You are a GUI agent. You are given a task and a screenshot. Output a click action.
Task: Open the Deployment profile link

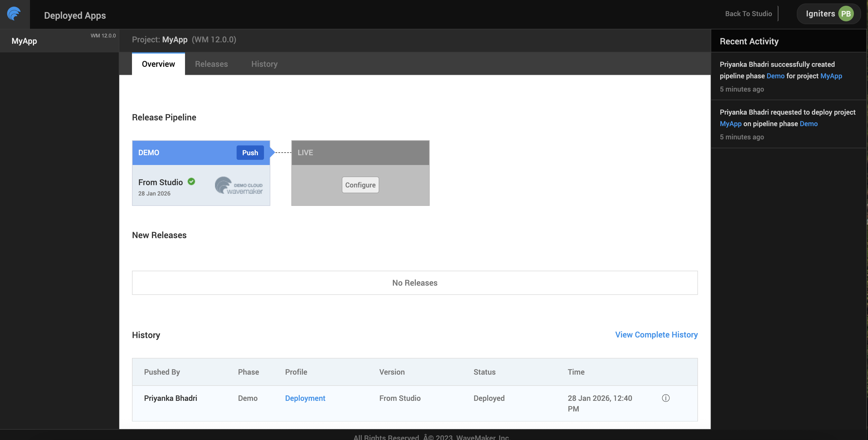pyautogui.click(x=305, y=398)
